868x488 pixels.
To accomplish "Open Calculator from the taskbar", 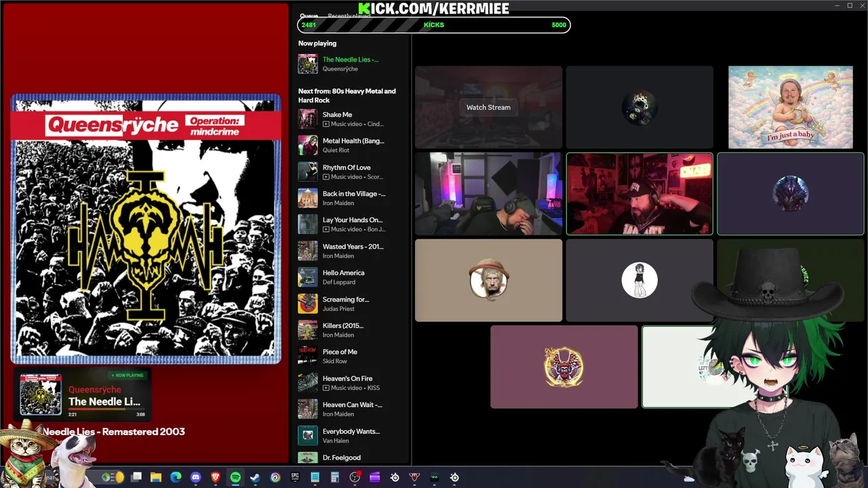I will pyautogui.click(x=334, y=477).
